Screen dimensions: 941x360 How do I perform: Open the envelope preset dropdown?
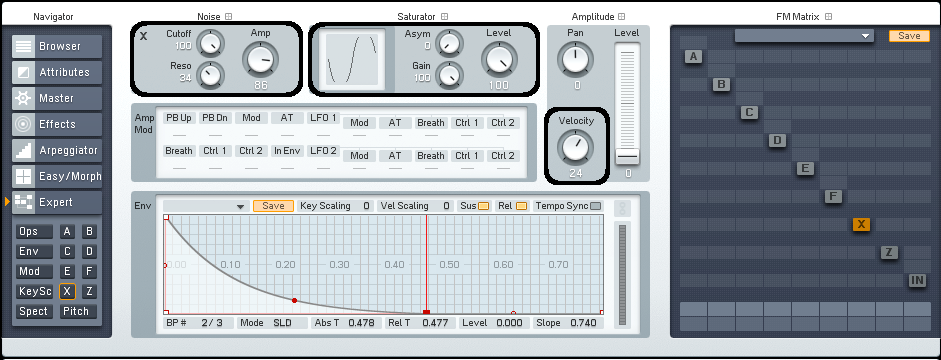(x=206, y=206)
